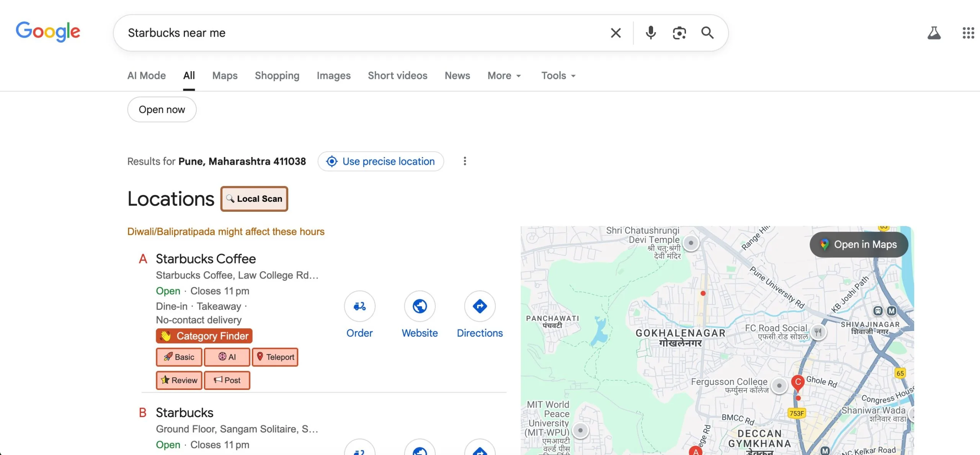Click Use precise location
The height and width of the screenshot is (455, 980).
[381, 161]
